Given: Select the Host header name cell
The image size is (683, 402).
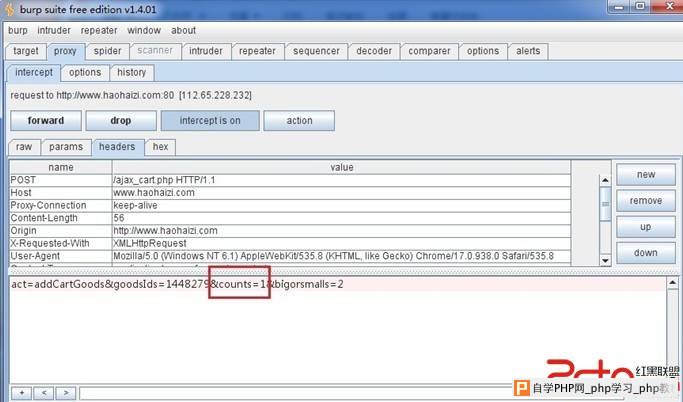Looking at the screenshot, I should (x=61, y=193).
